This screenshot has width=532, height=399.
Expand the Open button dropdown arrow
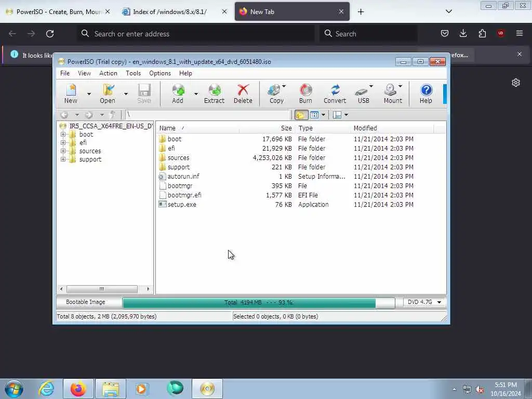126,94
